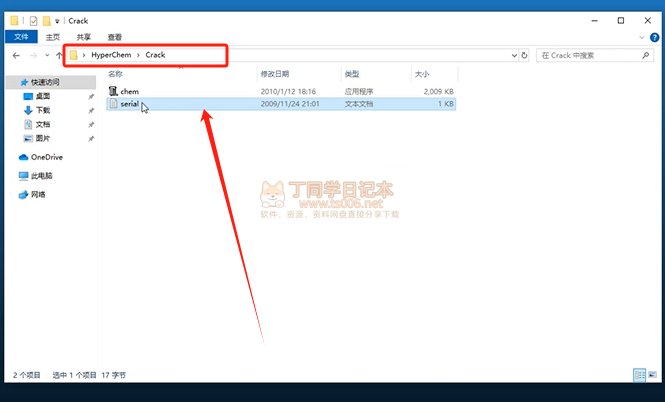
Task: Maximize the Crack window
Action: (621, 20)
